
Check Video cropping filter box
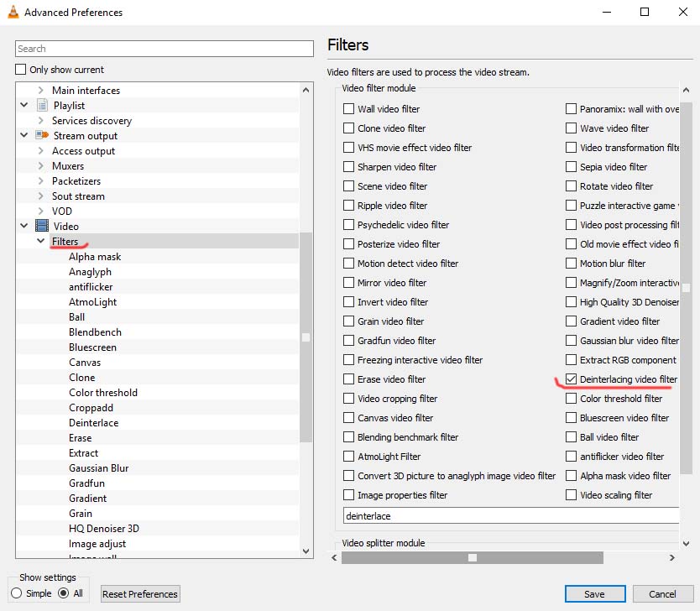(x=348, y=399)
